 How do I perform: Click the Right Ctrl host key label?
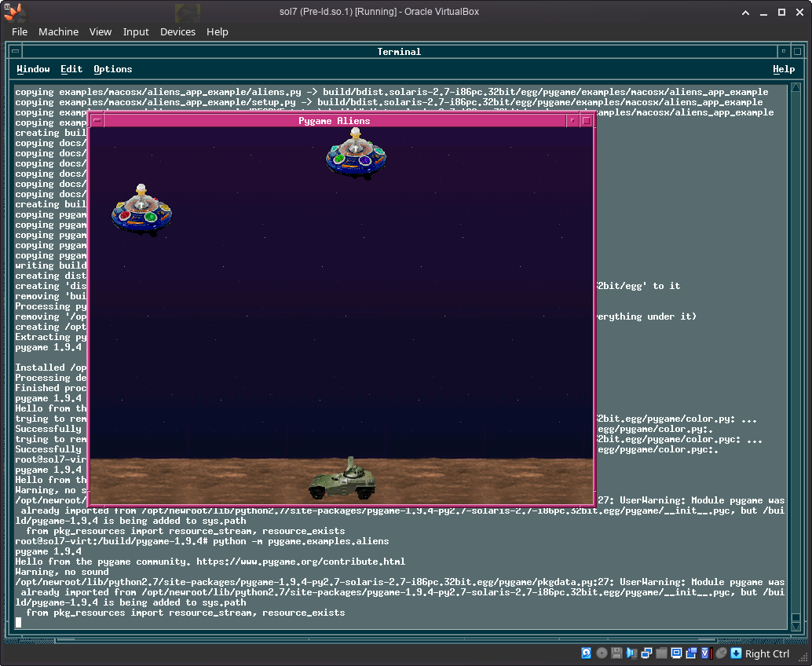767,653
